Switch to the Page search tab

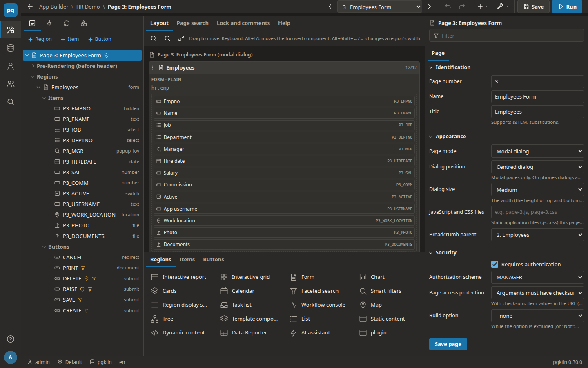pos(193,23)
